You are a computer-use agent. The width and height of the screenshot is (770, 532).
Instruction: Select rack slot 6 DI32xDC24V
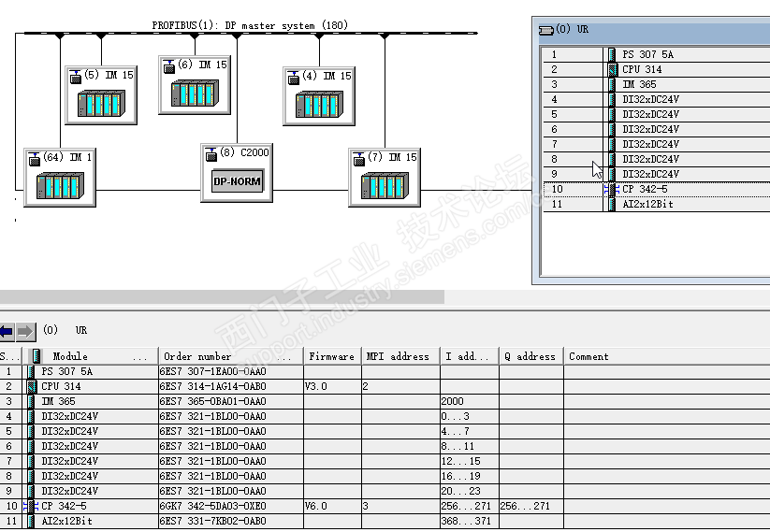(x=656, y=129)
